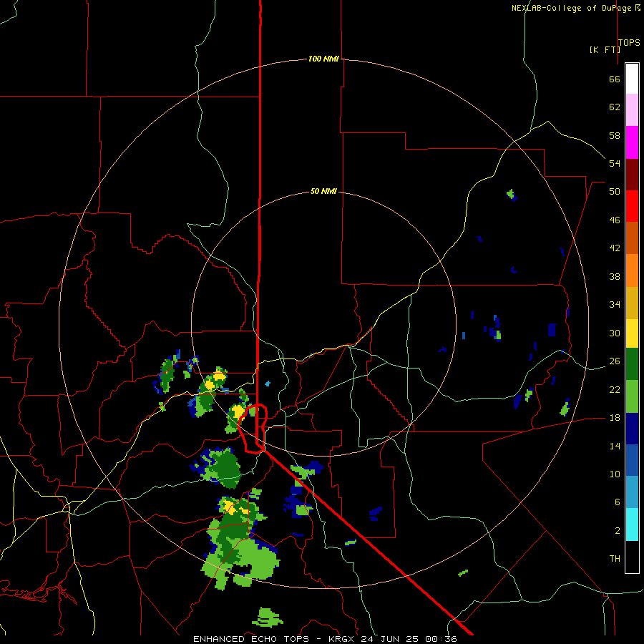Image resolution: width=644 pixels, height=644 pixels.
Task: Click the '22' legend value
Action: 615,389
